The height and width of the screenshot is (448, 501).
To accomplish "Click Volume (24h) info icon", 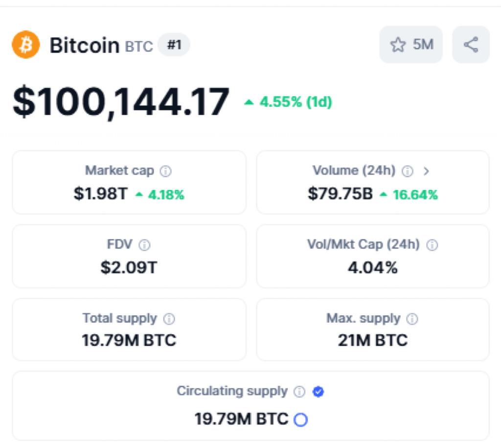I will (408, 171).
